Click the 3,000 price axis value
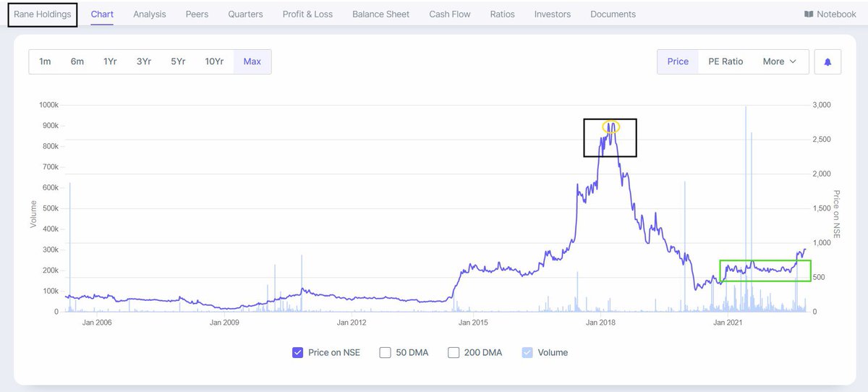The image size is (868, 392). [822, 105]
